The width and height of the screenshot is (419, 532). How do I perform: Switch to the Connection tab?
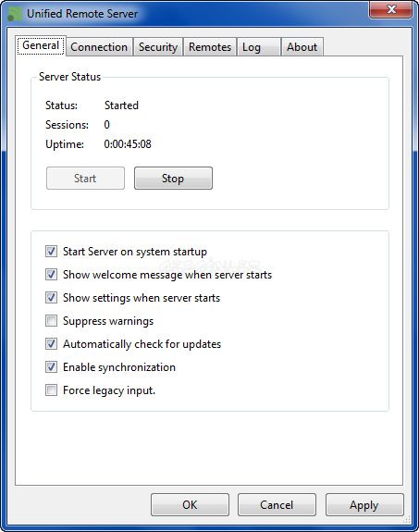coord(99,47)
